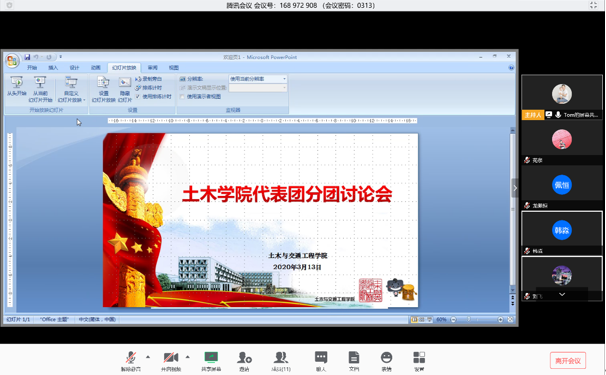Click the From Beginning slideshow button

click(x=17, y=86)
